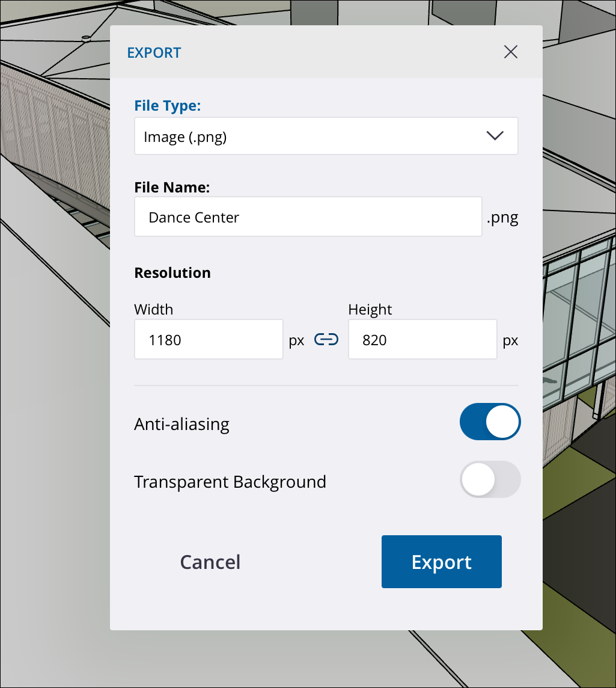Image resolution: width=616 pixels, height=688 pixels.
Task: Click the File Type section label
Action: point(167,105)
